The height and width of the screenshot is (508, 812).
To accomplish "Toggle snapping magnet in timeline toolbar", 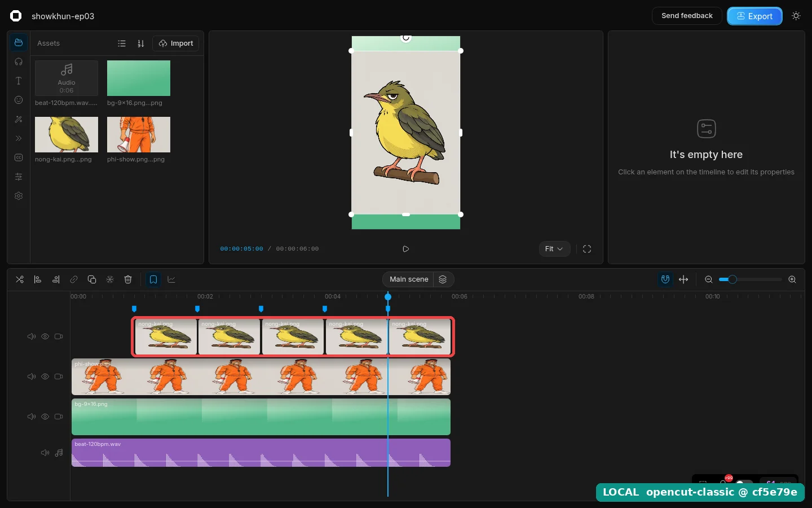I will [x=665, y=279].
